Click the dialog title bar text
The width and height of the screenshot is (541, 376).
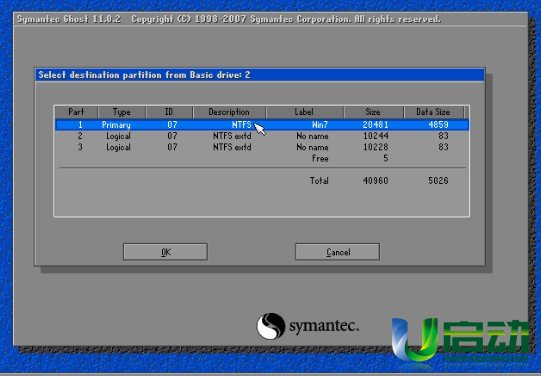(x=144, y=75)
